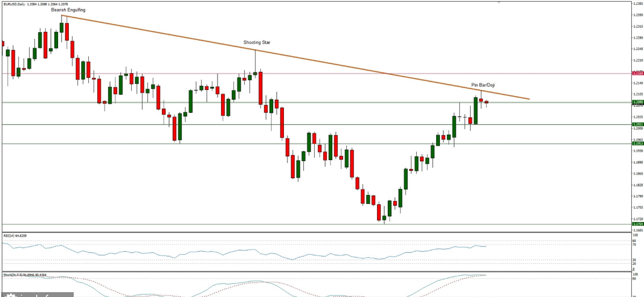Select the pink horizontal resistance line
This screenshot has height=297, width=644.
click(362, 74)
